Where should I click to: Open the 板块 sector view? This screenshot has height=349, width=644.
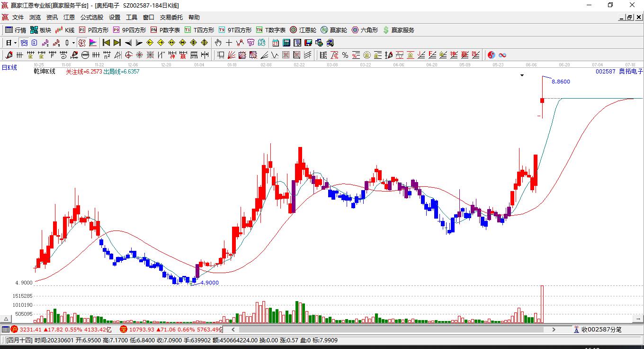pyautogui.click(x=41, y=30)
